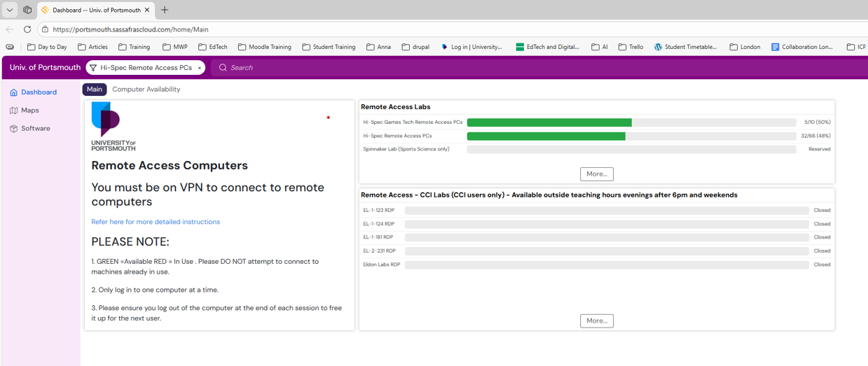Open EdTech and Digital bookmark

pyautogui.click(x=548, y=47)
